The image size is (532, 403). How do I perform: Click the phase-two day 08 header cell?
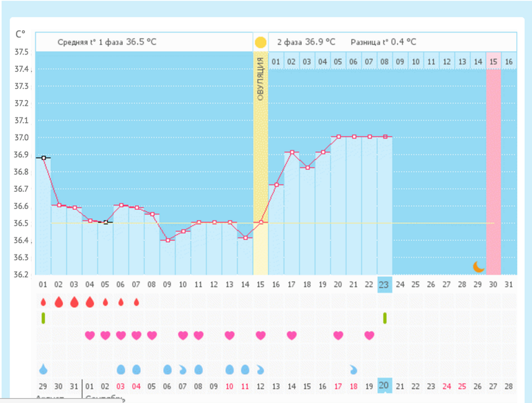[x=384, y=61]
